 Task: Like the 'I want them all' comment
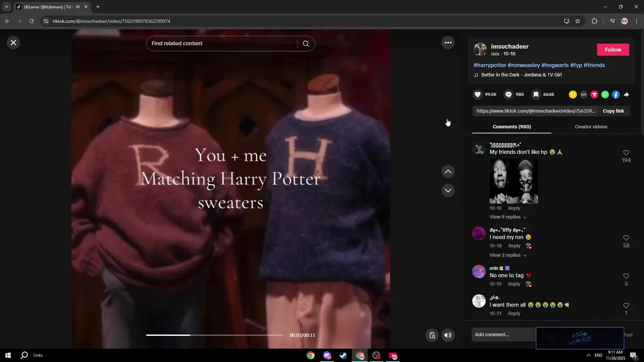626,306
